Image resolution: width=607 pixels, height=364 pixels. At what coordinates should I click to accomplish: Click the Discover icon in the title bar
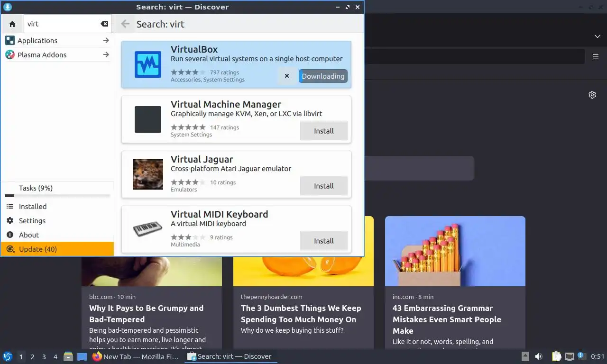pyautogui.click(x=7, y=7)
